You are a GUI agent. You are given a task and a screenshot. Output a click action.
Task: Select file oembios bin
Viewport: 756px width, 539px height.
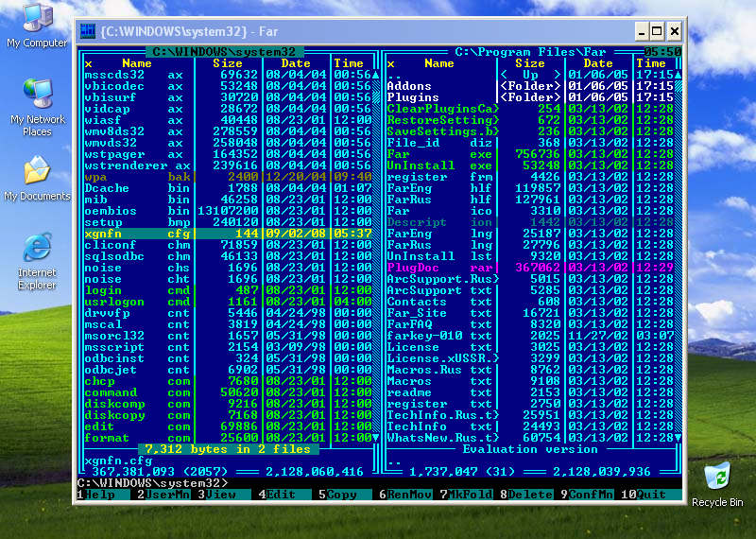pyautogui.click(x=228, y=211)
